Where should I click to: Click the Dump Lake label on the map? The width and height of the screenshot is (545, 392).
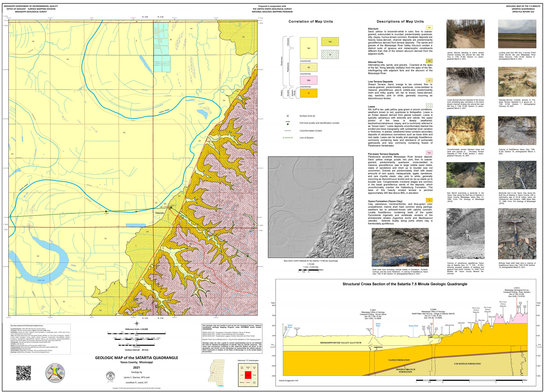coord(41,280)
